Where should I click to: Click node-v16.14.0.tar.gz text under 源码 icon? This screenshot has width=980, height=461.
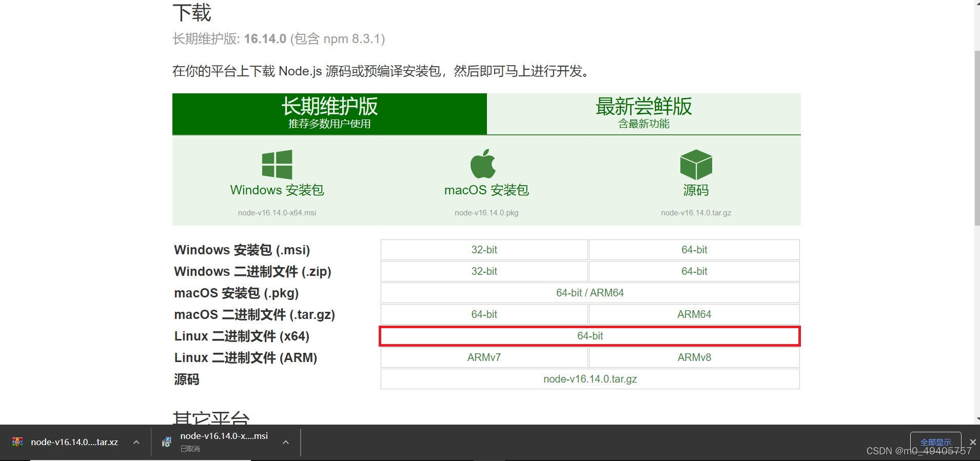[x=696, y=213]
